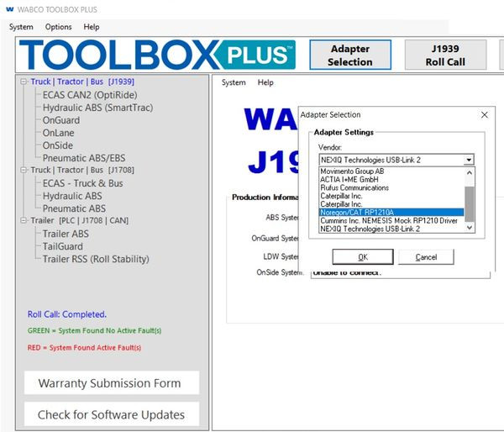
Task: Click OK in Adapter Selection dialog
Action: pyautogui.click(x=362, y=257)
